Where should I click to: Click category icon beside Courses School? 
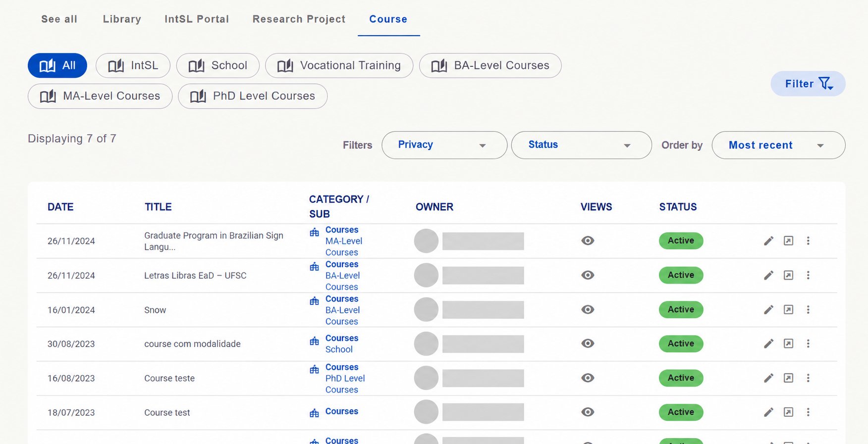coord(314,341)
